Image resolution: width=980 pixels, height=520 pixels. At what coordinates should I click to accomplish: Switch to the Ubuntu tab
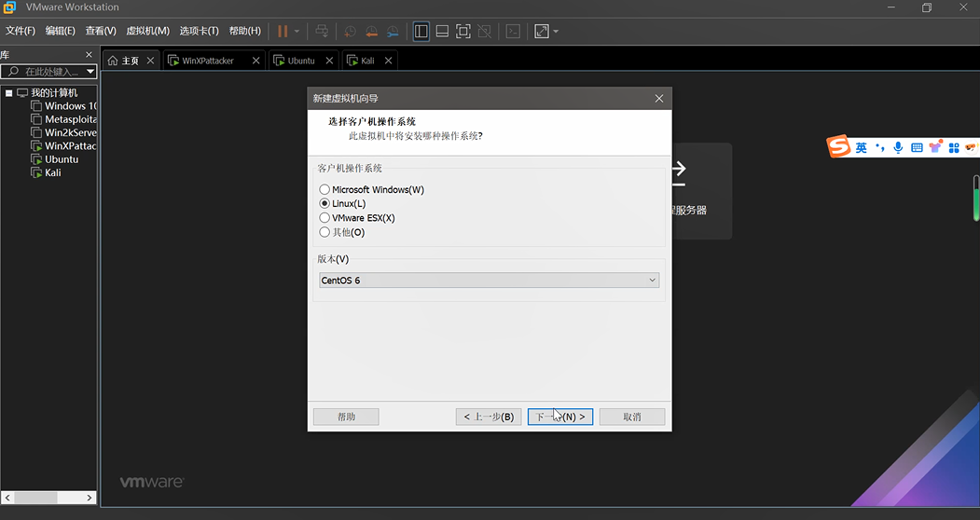pos(301,61)
